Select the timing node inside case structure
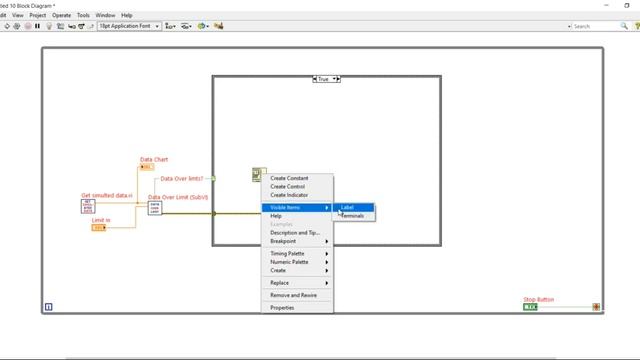The height and width of the screenshot is (360, 640). pos(257,174)
